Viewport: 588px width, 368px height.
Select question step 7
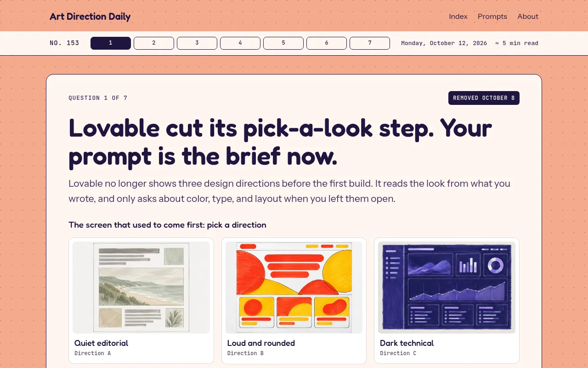coord(370,43)
